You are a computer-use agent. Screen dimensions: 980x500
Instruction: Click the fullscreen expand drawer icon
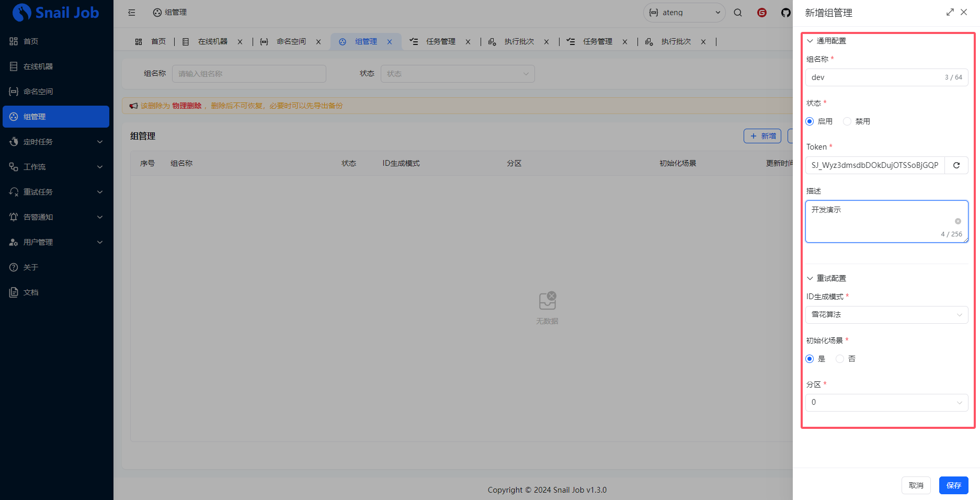950,12
